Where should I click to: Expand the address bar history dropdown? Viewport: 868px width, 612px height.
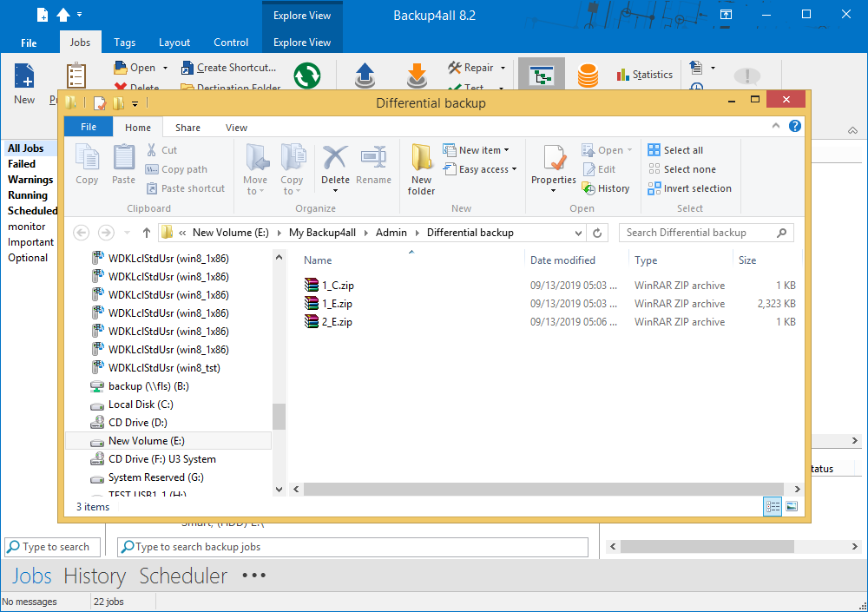click(x=578, y=233)
